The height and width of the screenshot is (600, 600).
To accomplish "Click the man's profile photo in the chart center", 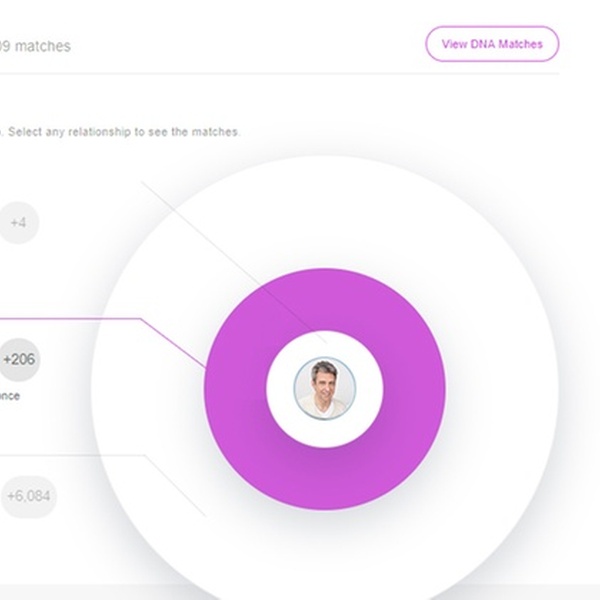I will click(323, 388).
